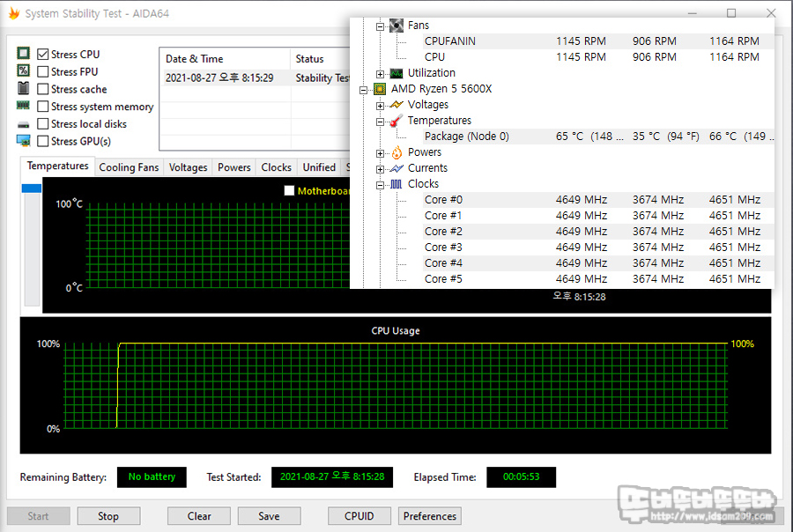
Task: Expand the Currents tree node
Action: click(x=381, y=169)
